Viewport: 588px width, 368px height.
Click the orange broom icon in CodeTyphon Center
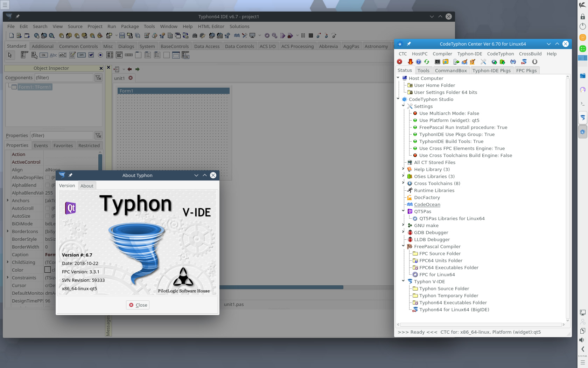click(472, 62)
